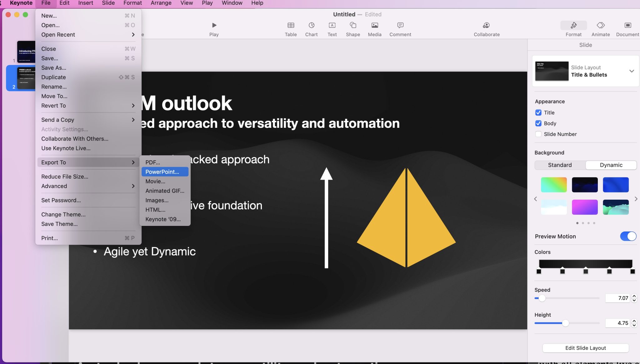The width and height of the screenshot is (640, 364).
Task: Open the Arrange menu
Action: click(161, 3)
